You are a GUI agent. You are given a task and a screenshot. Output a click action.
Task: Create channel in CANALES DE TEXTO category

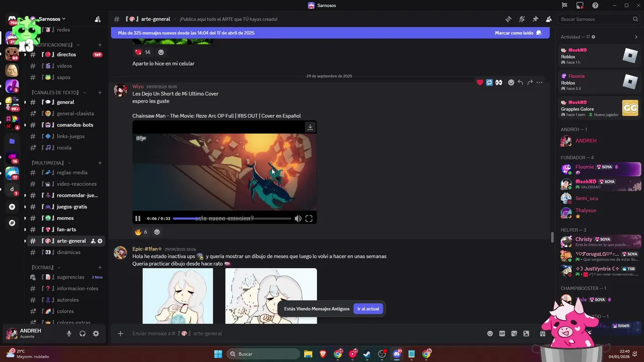[x=100, y=93]
